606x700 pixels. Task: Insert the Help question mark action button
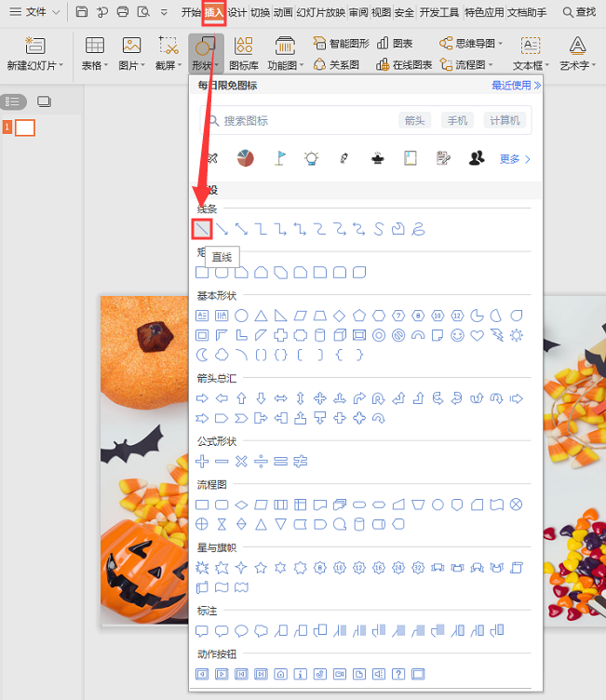tap(398, 673)
